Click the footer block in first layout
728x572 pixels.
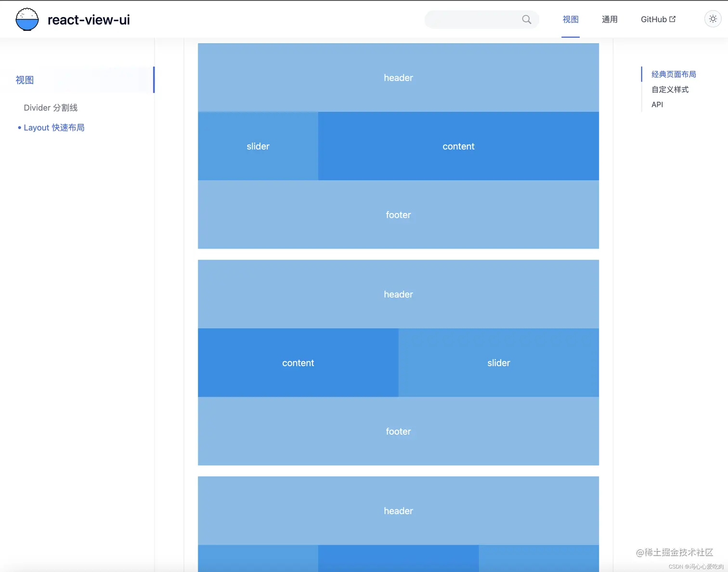398,214
